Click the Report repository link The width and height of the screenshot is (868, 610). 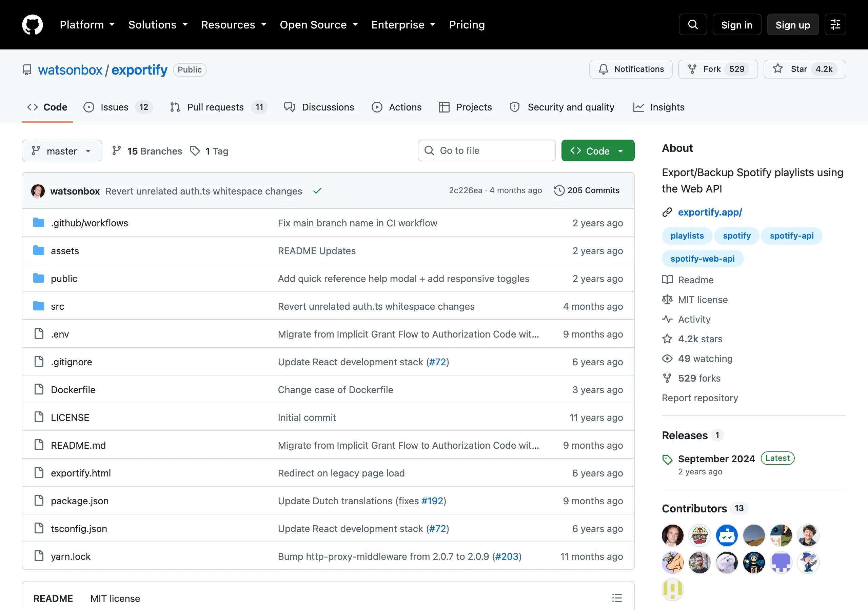[700, 398]
